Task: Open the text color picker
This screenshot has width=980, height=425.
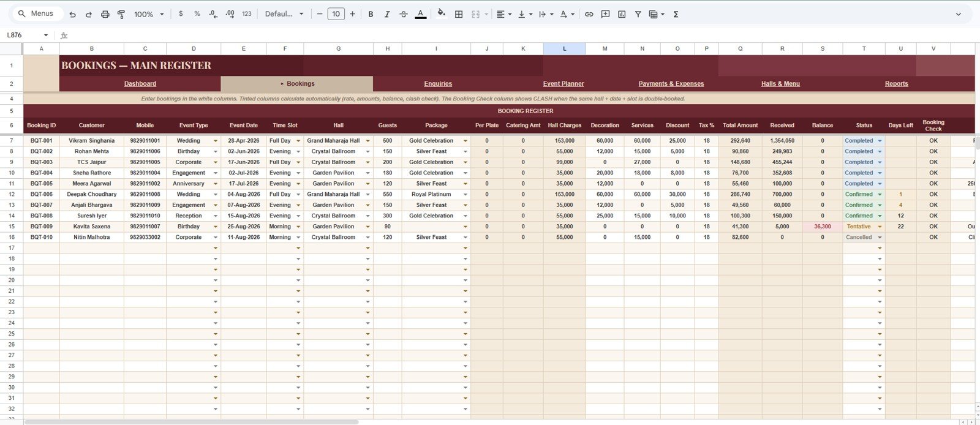Action: [x=420, y=14]
